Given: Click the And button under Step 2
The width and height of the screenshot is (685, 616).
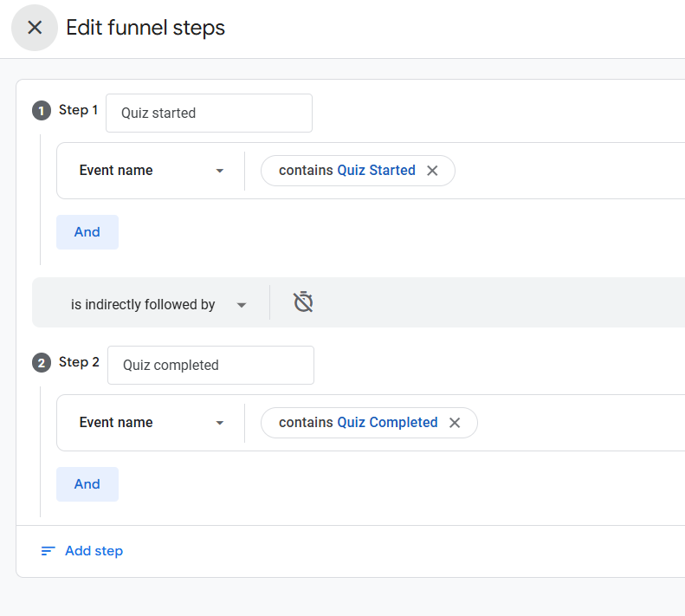Looking at the screenshot, I should pos(87,484).
